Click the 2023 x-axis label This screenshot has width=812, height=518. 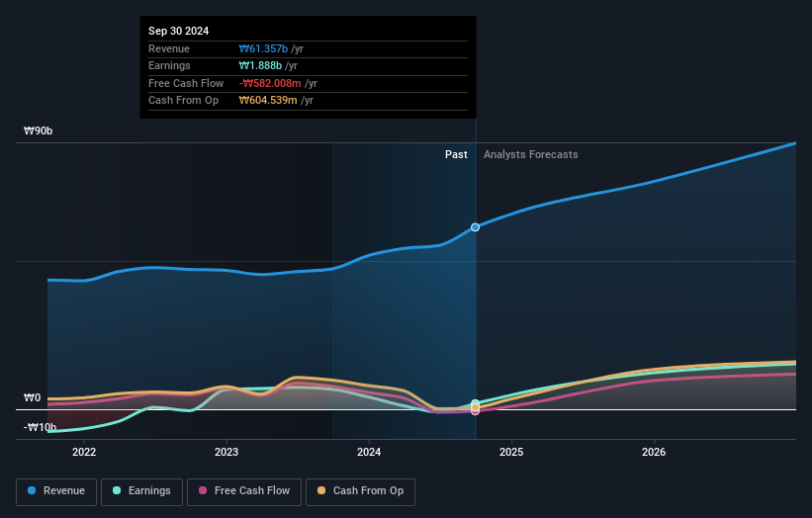click(226, 452)
